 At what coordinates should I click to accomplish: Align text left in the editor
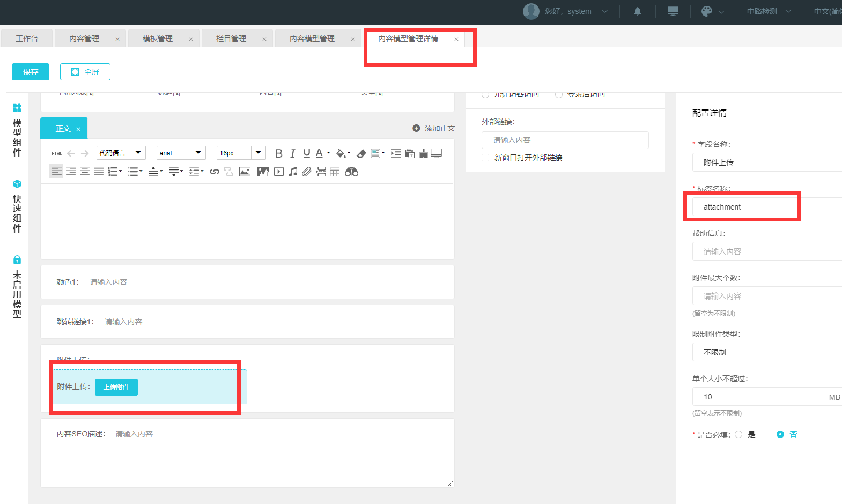(x=56, y=172)
